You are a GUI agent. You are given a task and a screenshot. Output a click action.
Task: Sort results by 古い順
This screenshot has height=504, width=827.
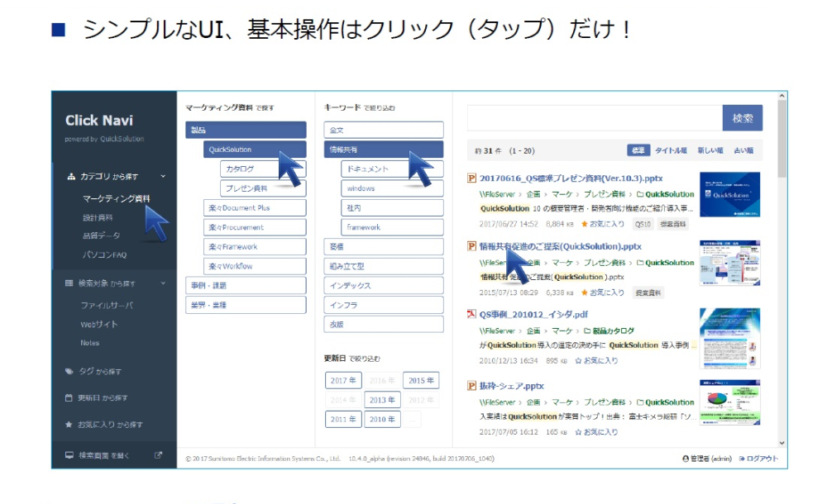tap(743, 150)
